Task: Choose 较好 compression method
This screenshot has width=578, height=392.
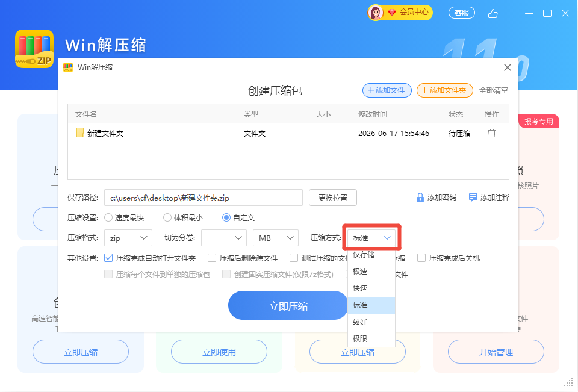Action: [x=371, y=322]
